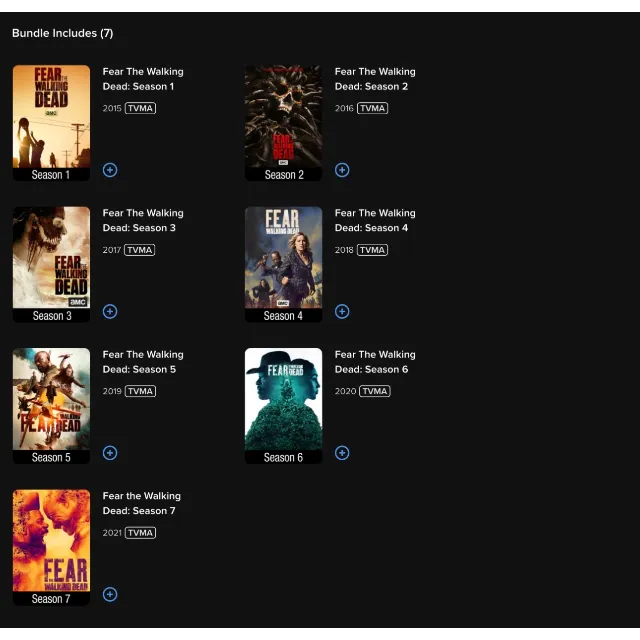The width and height of the screenshot is (640, 640).
Task: Click the TVMA rating badge next to 2021
Action: click(140, 533)
